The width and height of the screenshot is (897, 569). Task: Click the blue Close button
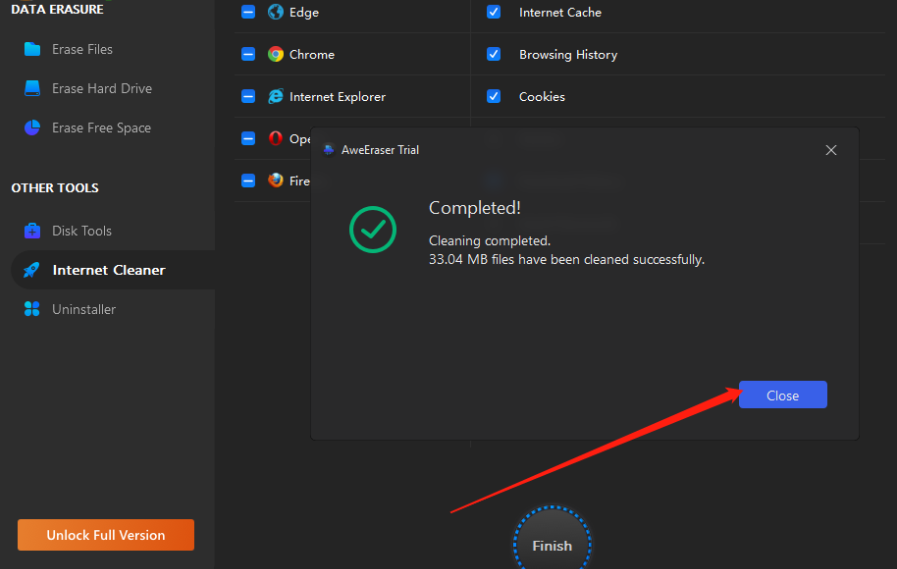(783, 395)
